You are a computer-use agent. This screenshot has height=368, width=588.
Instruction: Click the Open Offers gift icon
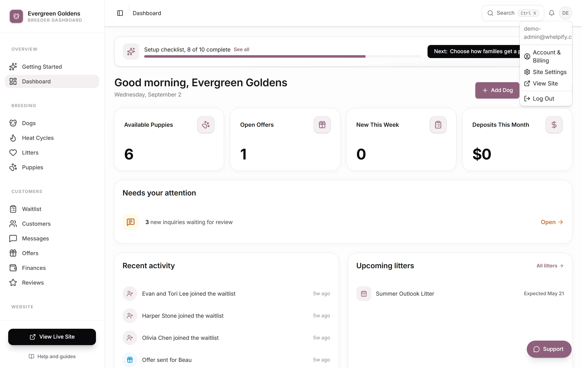tap(322, 125)
